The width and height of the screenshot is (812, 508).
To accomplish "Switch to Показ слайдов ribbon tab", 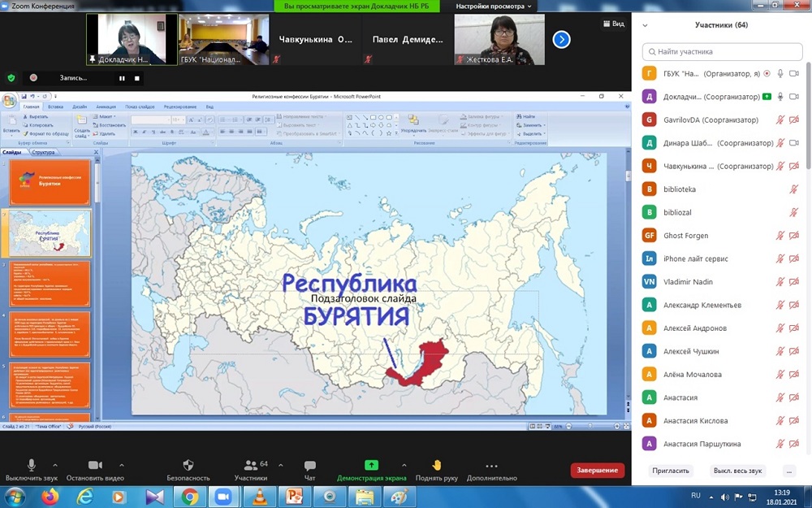I will (x=140, y=106).
